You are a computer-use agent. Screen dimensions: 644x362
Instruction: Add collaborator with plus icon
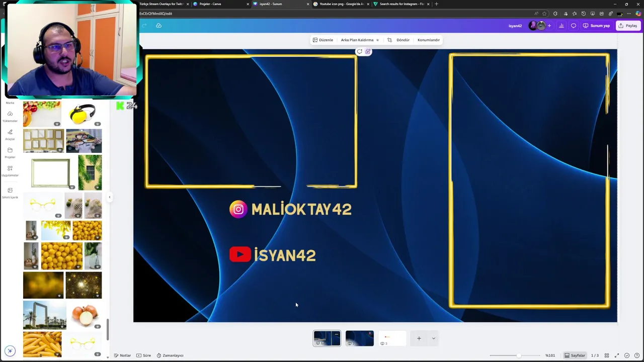[x=549, y=26]
